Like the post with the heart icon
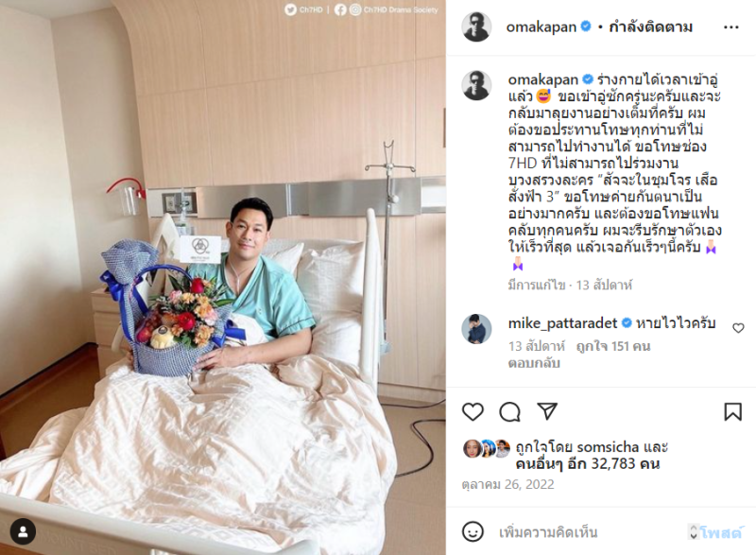 (472, 412)
